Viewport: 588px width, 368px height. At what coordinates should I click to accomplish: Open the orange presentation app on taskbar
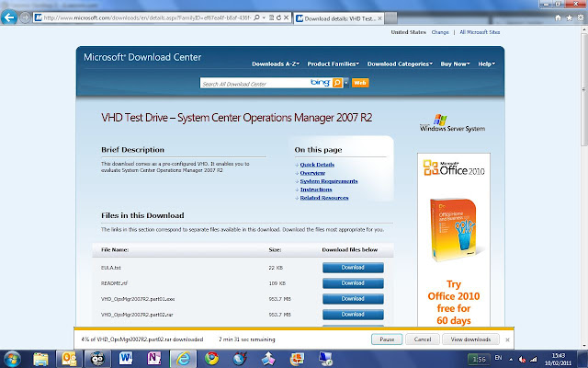pos(297,359)
